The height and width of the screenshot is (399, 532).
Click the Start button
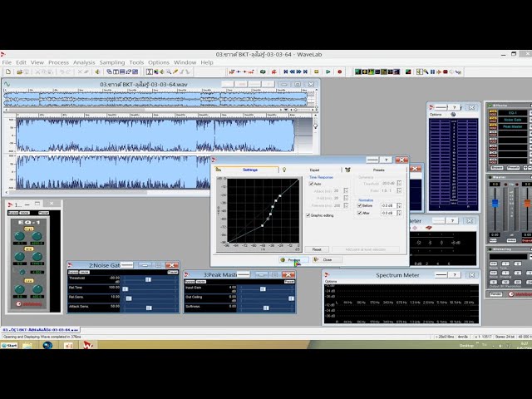pyautogui.click(x=9, y=346)
